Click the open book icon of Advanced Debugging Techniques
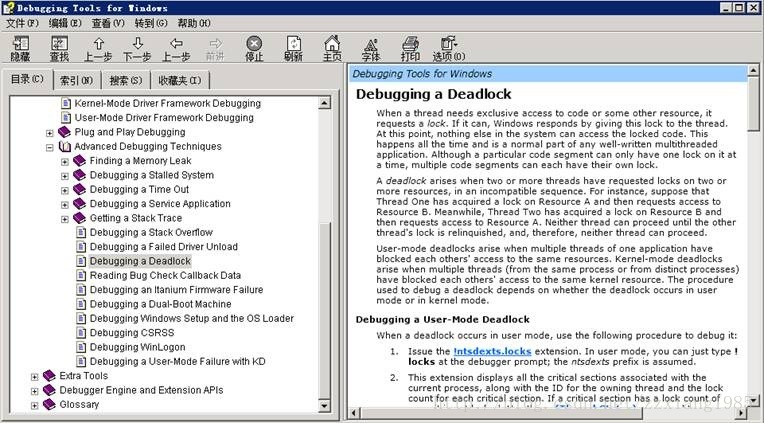 [64, 146]
